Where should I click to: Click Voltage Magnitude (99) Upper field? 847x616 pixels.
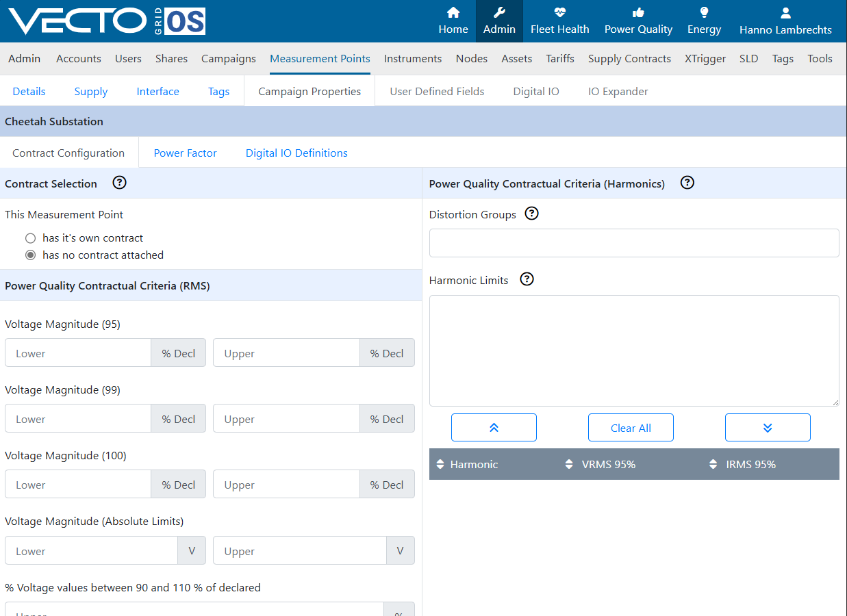(x=286, y=419)
